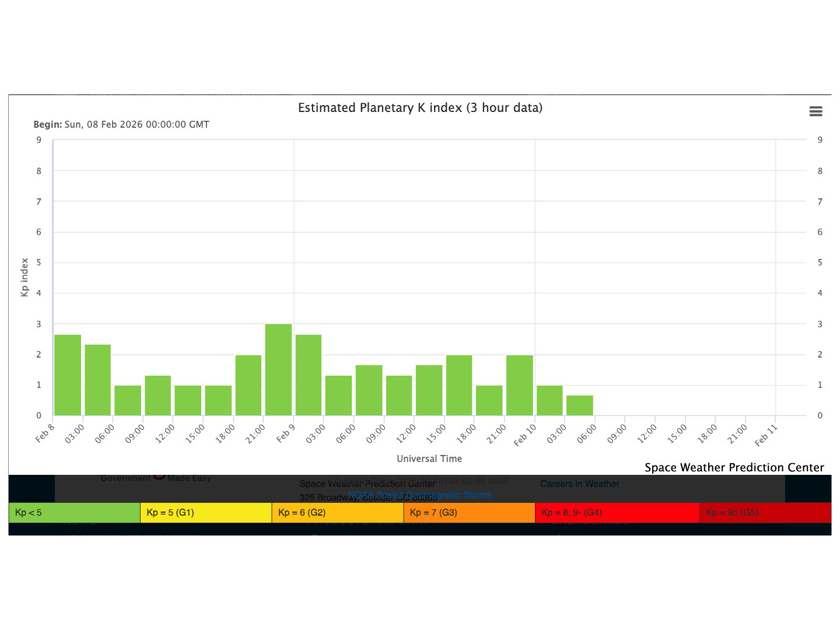Click the bar starting at Feb 9 00:00
The width and height of the screenshot is (840, 630).
309,375
